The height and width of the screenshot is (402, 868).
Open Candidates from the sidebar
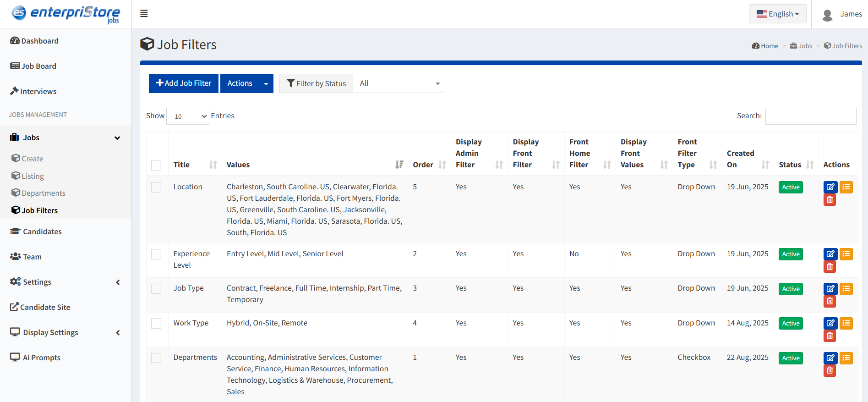coord(42,231)
